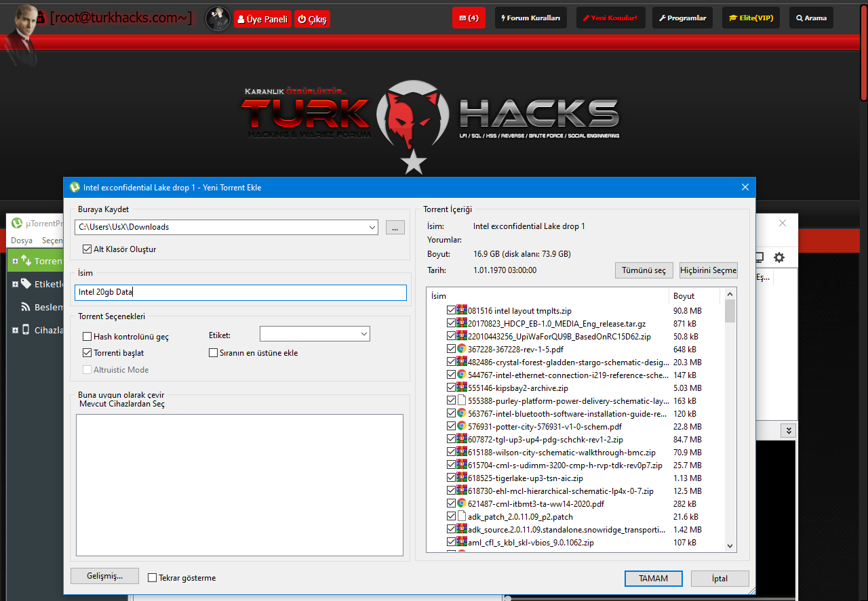Click archive icon of aml_cfl_s_kbl_skl-vbios zip
This screenshot has width=868, height=601.
click(462, 542)
